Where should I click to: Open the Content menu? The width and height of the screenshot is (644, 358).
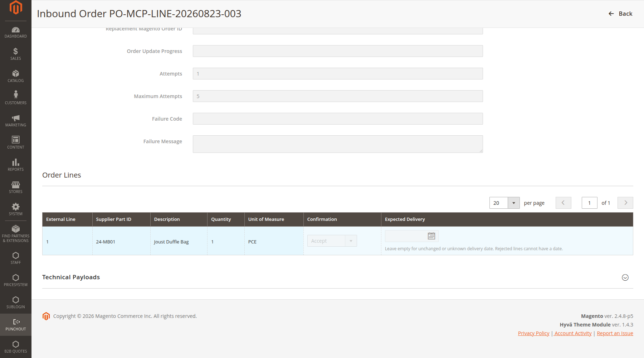[16, 143]
